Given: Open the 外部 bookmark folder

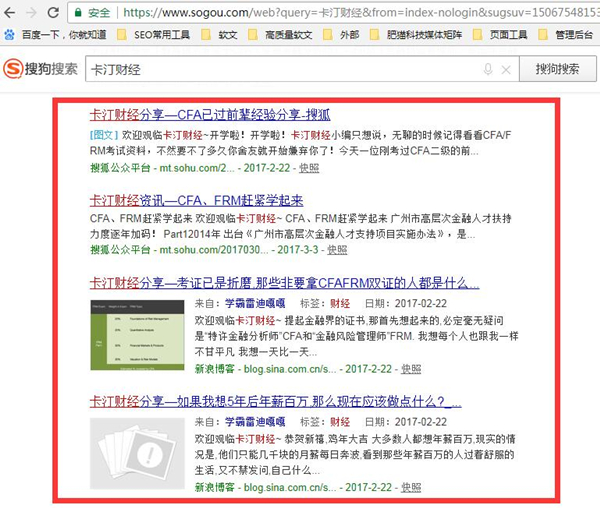Looking at the screenshot, I should (x=341, y=35).
